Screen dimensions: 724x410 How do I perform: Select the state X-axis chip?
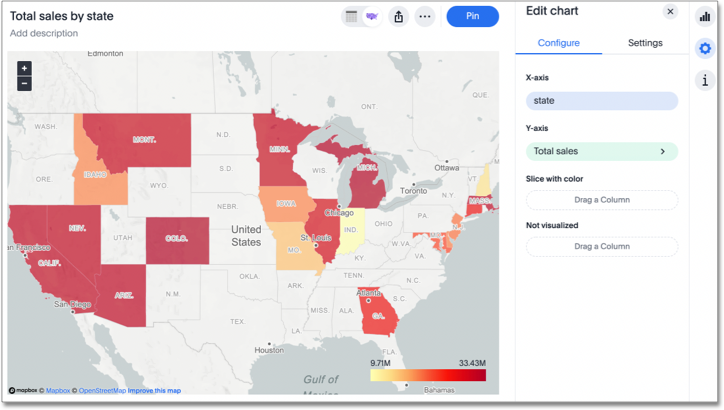coord(602,101)
